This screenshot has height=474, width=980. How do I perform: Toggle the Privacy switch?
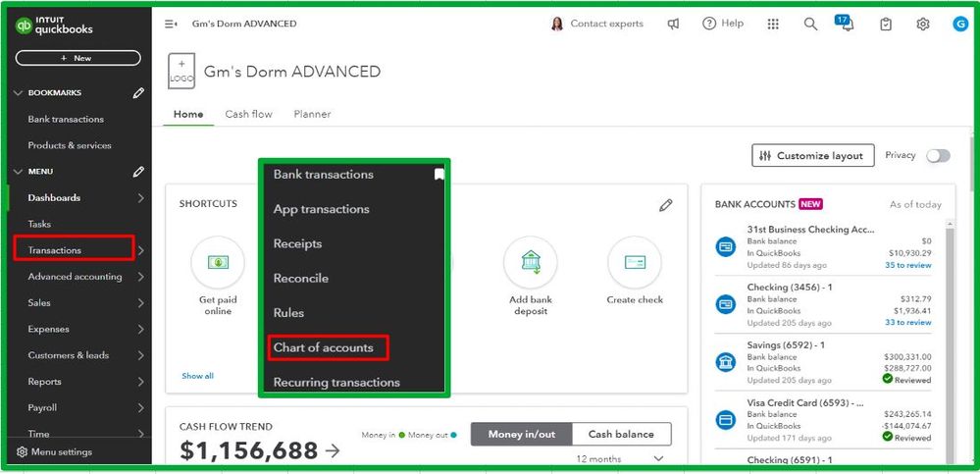click(938, 156)
